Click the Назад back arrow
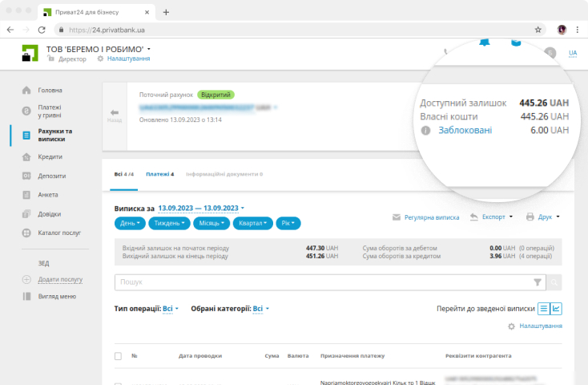Image resolution: width=588 pixels, height=385 pixels. pos(115,115)
